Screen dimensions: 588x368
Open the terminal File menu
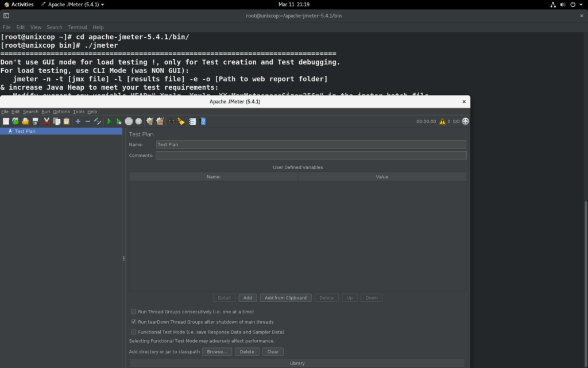coord(6,28)
